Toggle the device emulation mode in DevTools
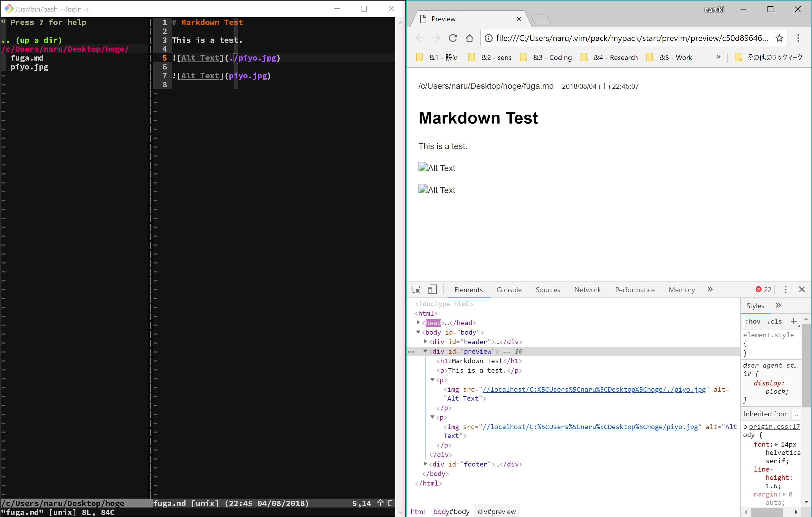Viewport: 812px width, 517px height. pyautogui.click(x=432, y=290)
